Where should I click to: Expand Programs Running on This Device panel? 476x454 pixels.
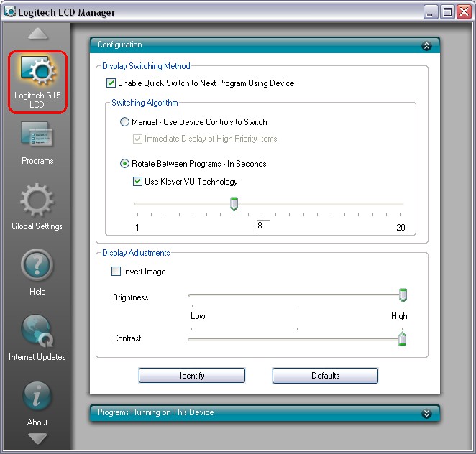click(426, 413)
